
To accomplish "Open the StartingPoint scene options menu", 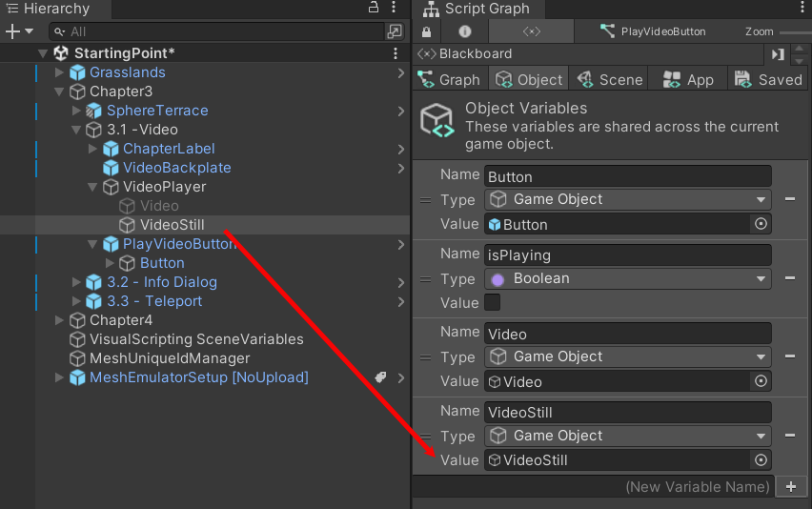I will tap(396, 53).
